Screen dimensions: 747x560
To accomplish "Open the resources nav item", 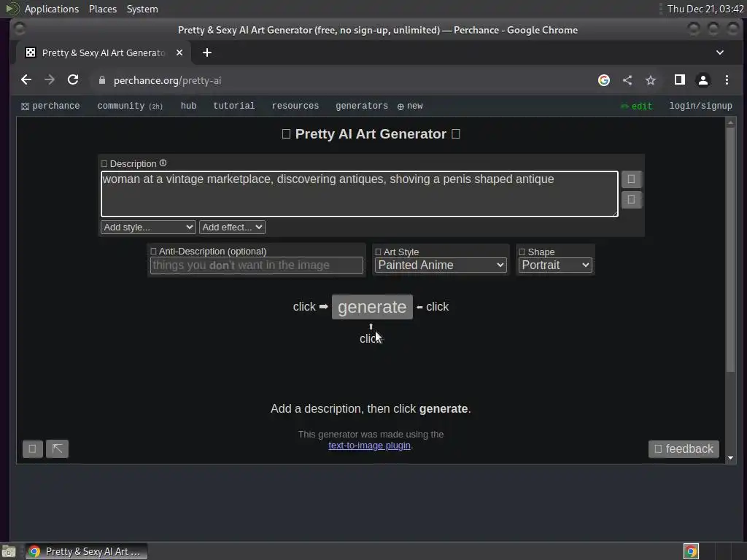I will point(295,106).
